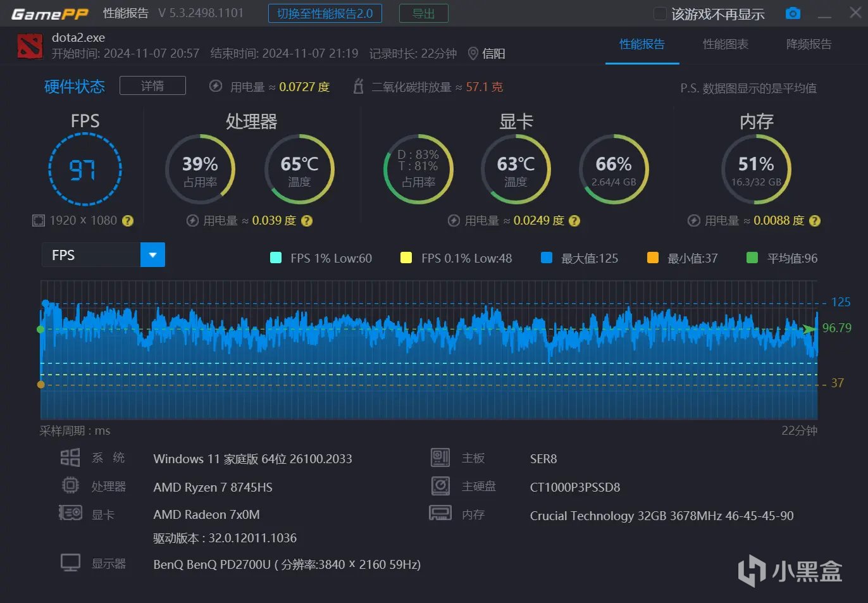Click the 导出 export button

(x=424, y=13)
